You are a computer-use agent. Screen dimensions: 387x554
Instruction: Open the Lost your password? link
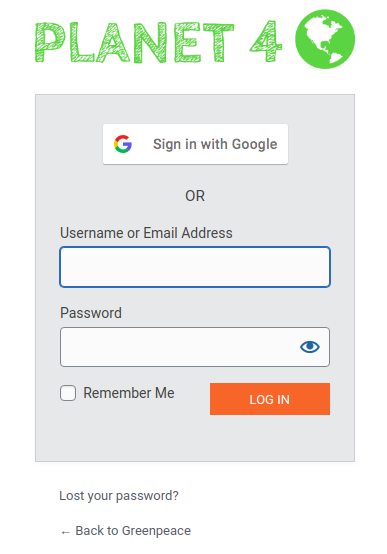pyautogui.click(x=119, y=496)
